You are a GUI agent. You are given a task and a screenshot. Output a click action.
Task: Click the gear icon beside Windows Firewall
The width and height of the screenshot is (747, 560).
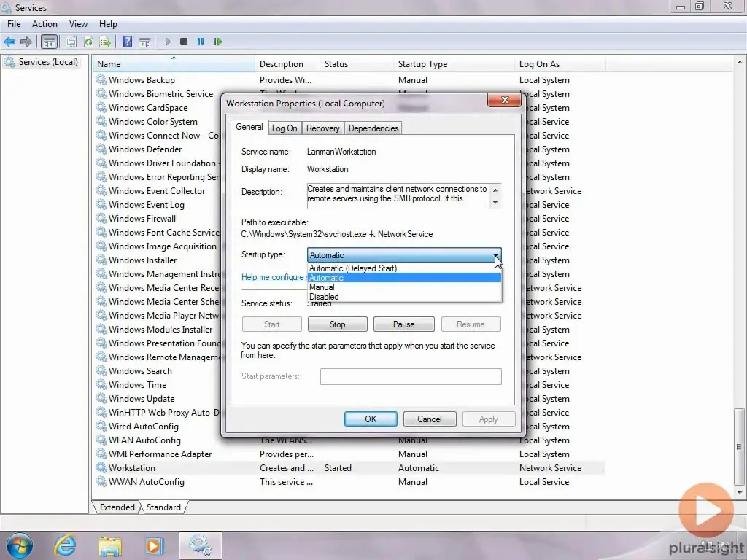(x=101, y=218)
